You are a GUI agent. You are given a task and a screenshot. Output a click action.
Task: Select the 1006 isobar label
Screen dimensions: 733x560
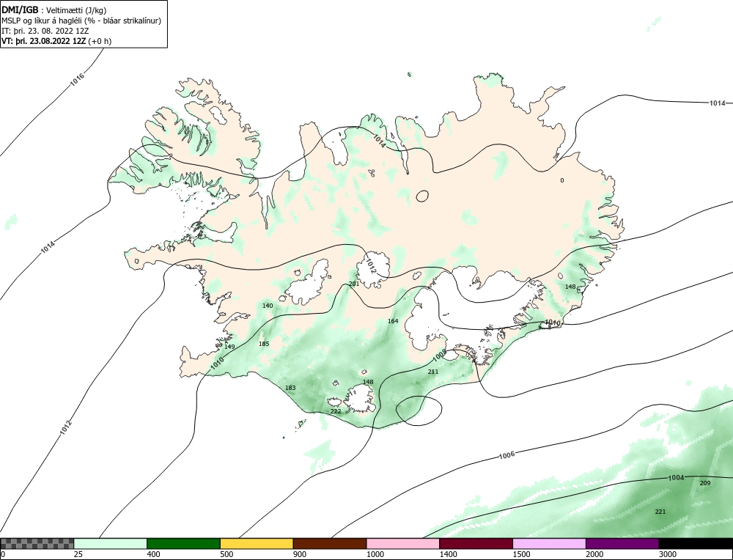point(507,455)
